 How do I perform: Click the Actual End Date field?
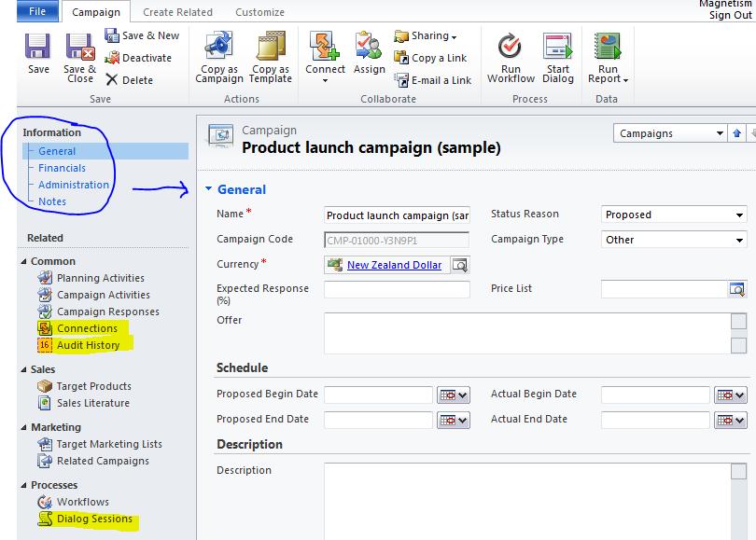[655, 420]
